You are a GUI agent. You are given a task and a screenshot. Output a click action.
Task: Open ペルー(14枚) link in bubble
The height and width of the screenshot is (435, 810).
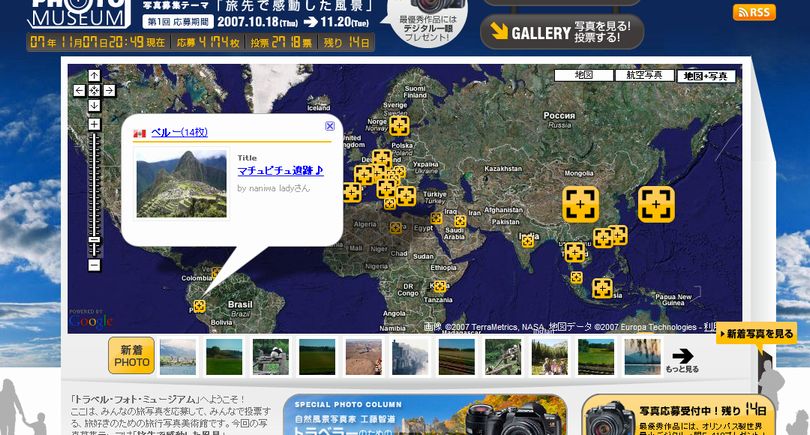click(179, 133)
